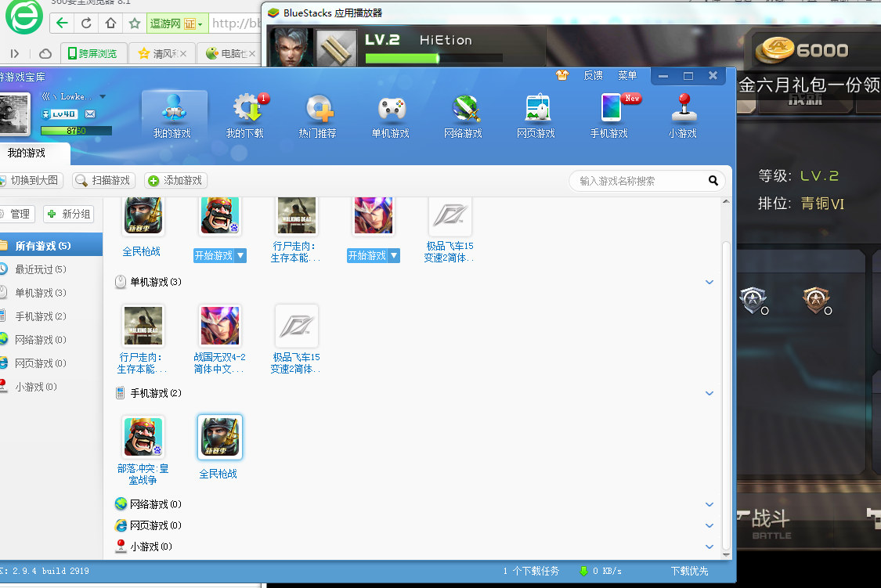
Task: Click browser back arrow button
Action: [62, 23]
